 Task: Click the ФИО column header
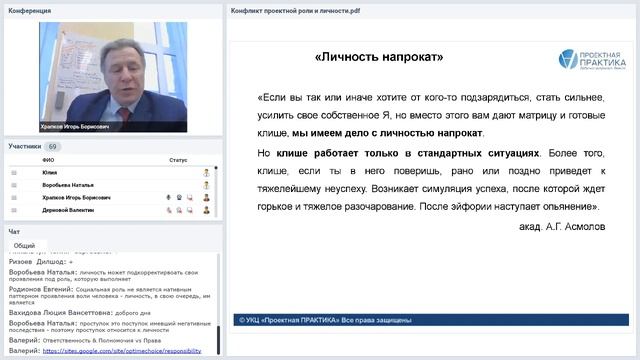(x=48, y=160)
